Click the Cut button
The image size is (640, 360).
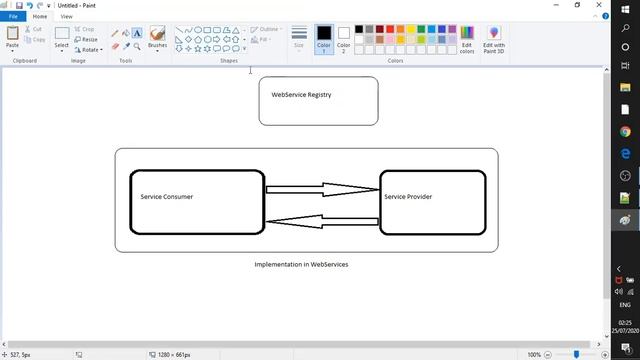point(33,29)
